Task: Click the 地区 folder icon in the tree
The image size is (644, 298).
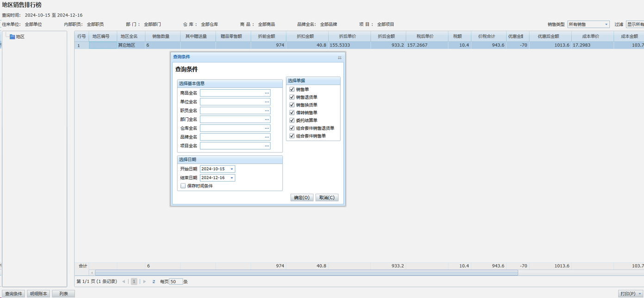Action: pos(12,37)
